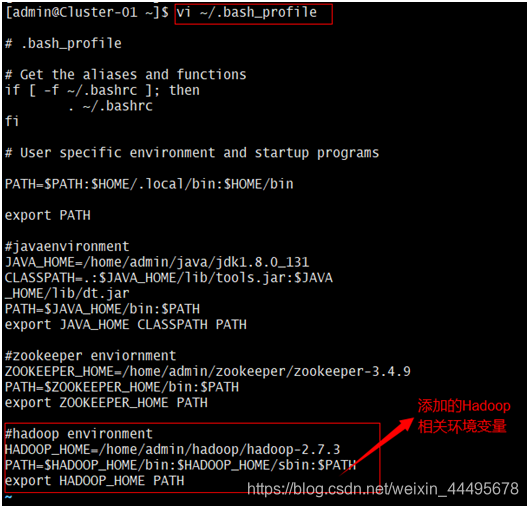Screen dimensions: 529x508
Task: Click the 'export HADOOP_HOME PATH' line
Action: pyautogui.click(x=95, y=481)
